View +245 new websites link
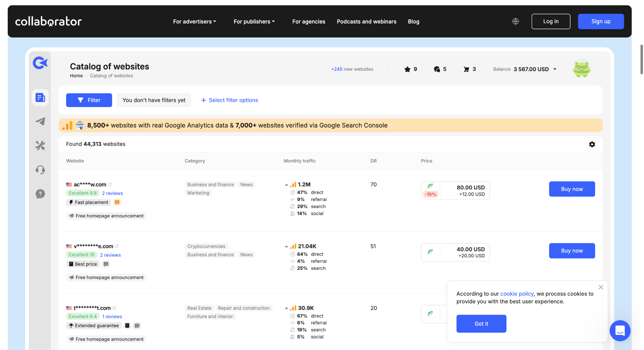The width and height of the screenshot is (644, 350). coord(352,69)
